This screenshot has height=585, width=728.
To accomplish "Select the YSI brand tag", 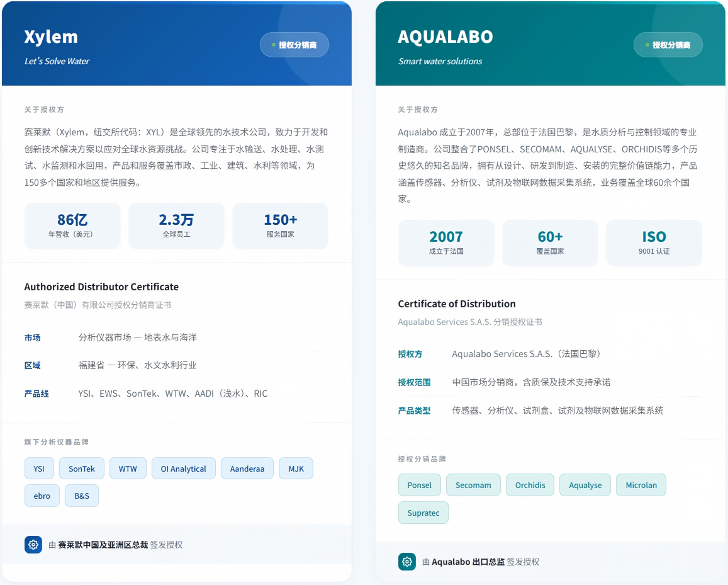I will click(x=39, y=469).
